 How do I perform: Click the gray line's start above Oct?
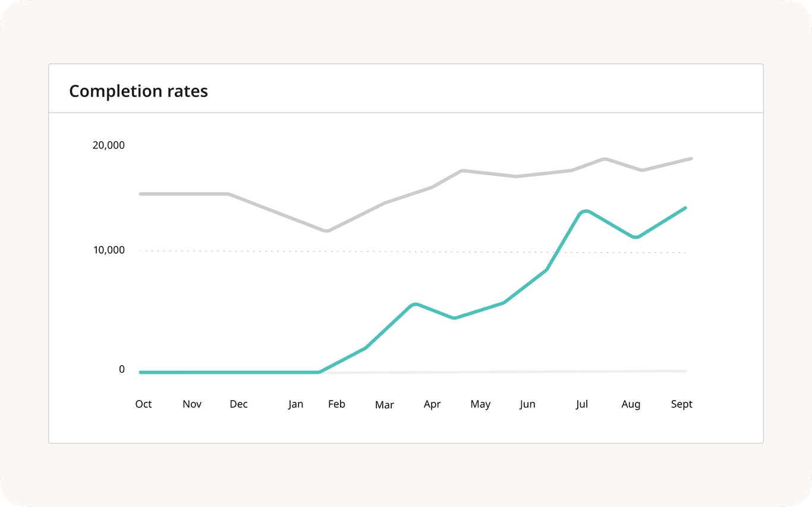click(x=141, y=194)
